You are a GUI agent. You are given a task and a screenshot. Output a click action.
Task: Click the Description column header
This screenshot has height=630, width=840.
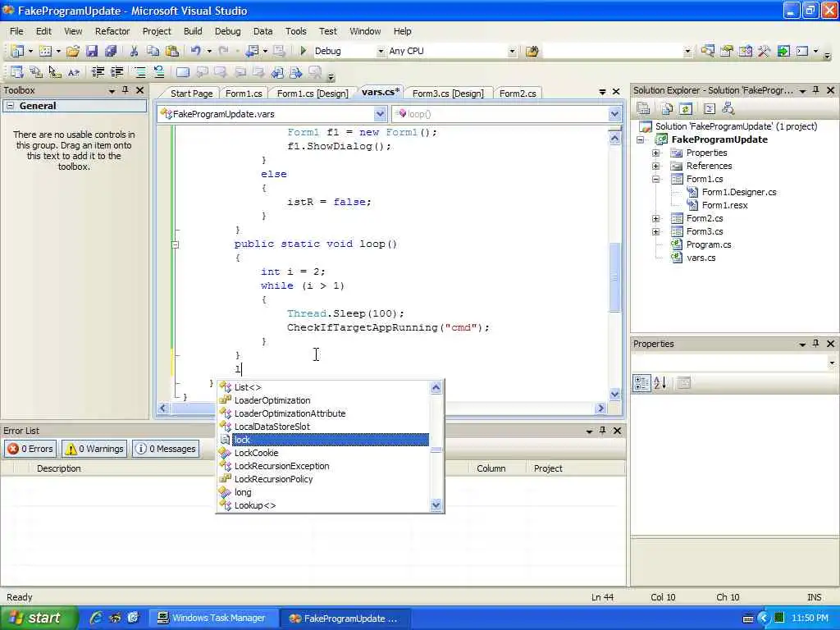(59, 468)
